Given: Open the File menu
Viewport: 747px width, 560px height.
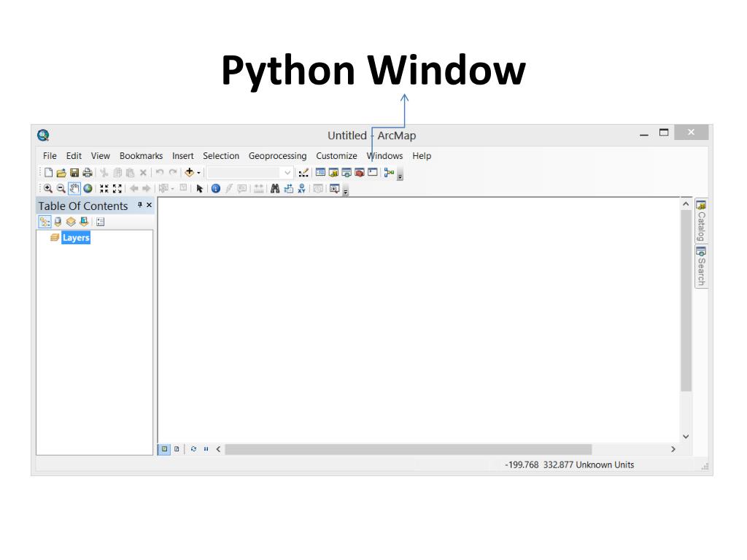Looking at the screenshot, I should (x=50, y=156).
